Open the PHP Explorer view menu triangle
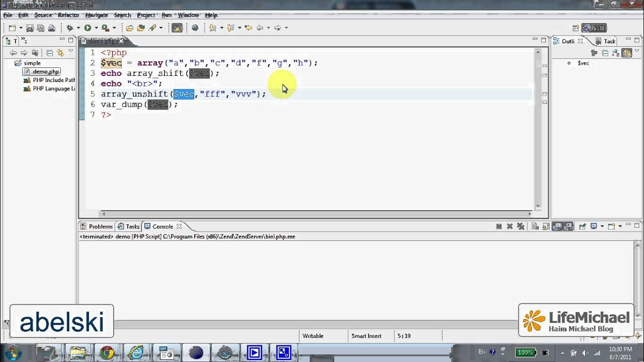 coord(70,51)
